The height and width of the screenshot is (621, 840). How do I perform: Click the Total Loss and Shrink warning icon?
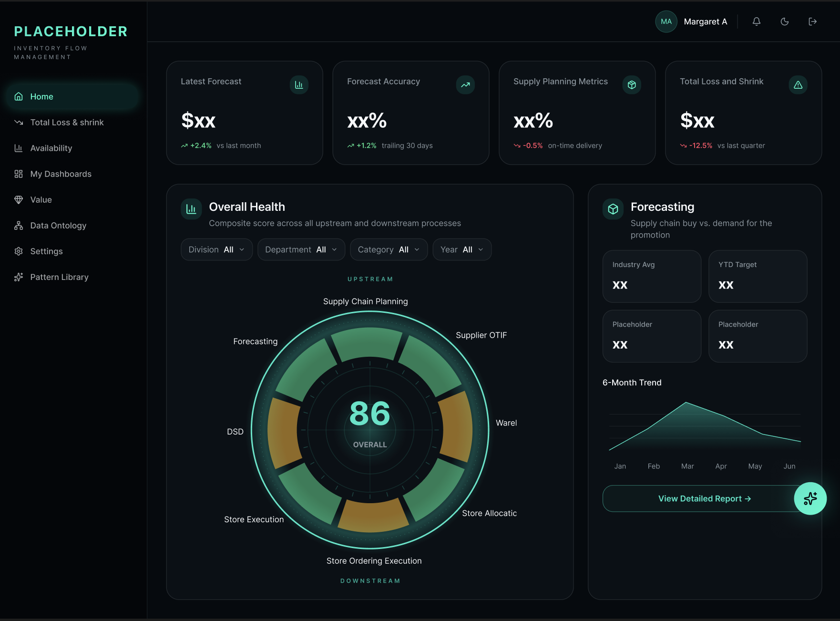click(798, 85)
